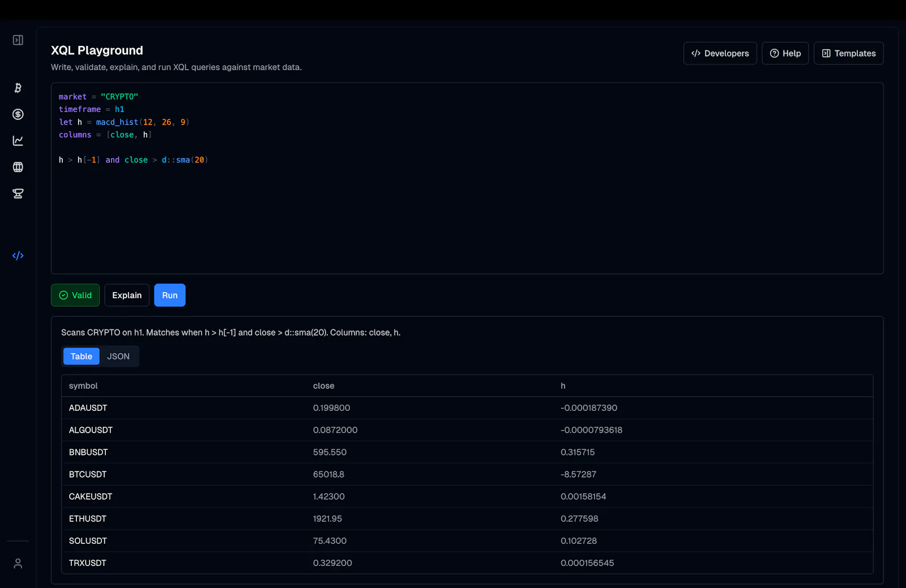The height and width of the screenshot is (588, 906).
Task: Click the close value 0.199800
Action: coord(331,408)
